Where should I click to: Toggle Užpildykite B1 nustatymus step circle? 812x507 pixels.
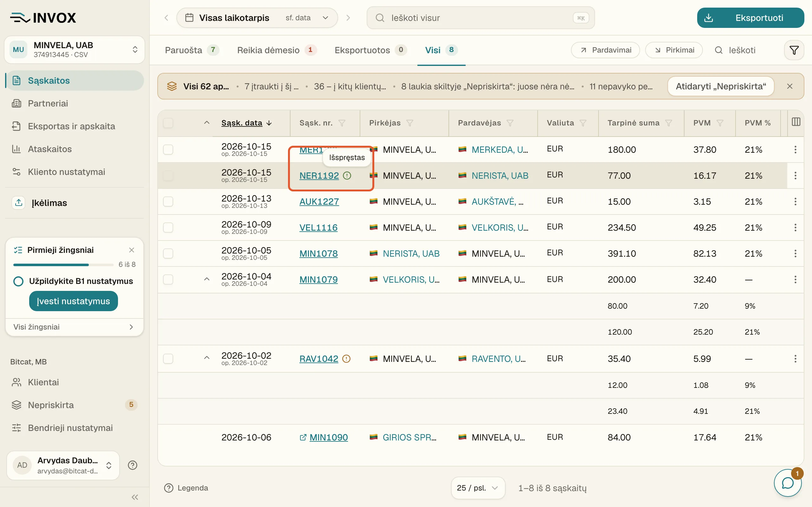coord(18,281)
